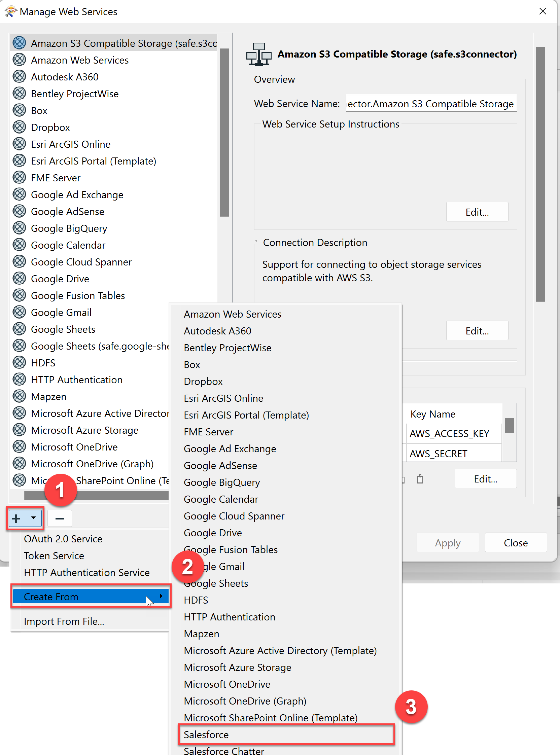Pick Microsoft SharePoint Online (Template) submenu item

271,718
